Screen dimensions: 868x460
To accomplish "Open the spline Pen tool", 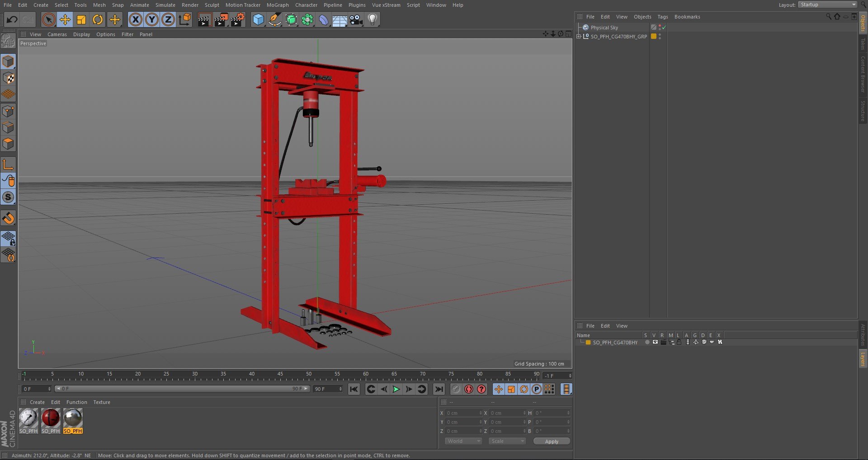I will pos(274,19).
